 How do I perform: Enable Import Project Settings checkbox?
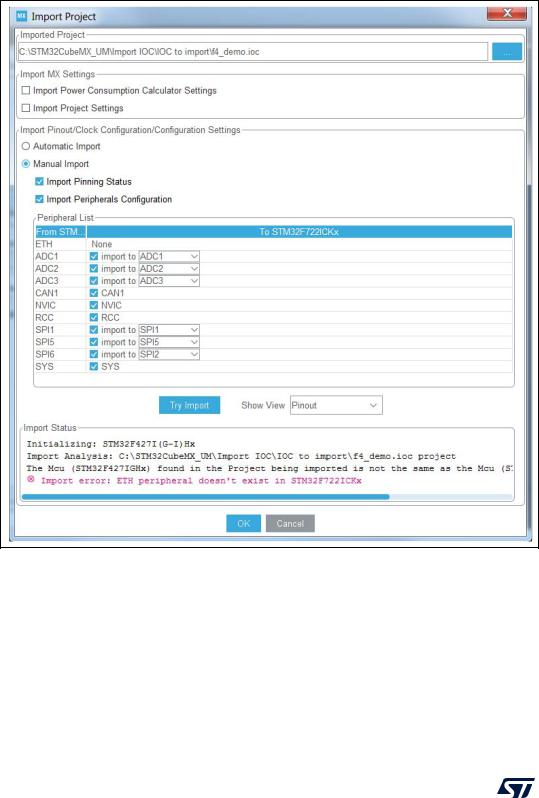26,108
